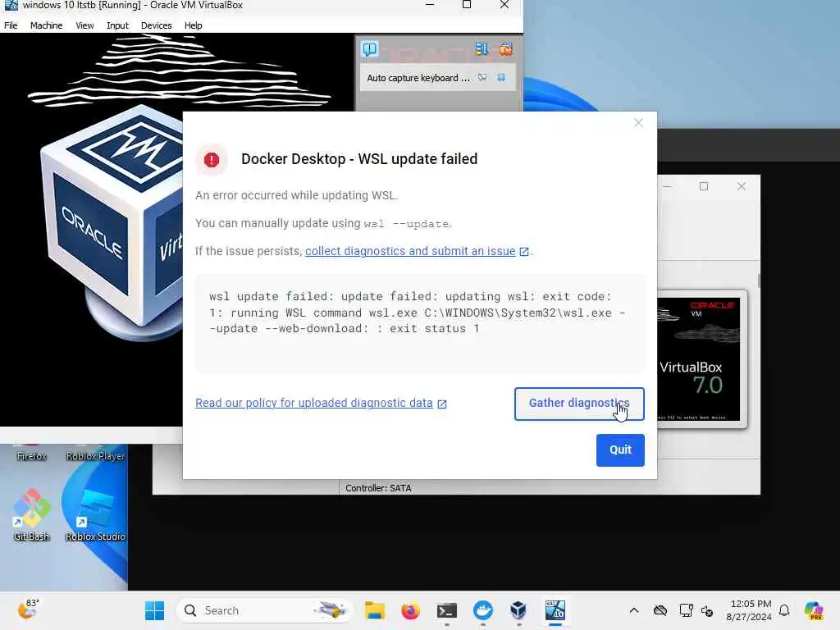Click the taskbar Search box
This screenshot has width=840, height=630.
pyautogui.click(x=265, y=610)
